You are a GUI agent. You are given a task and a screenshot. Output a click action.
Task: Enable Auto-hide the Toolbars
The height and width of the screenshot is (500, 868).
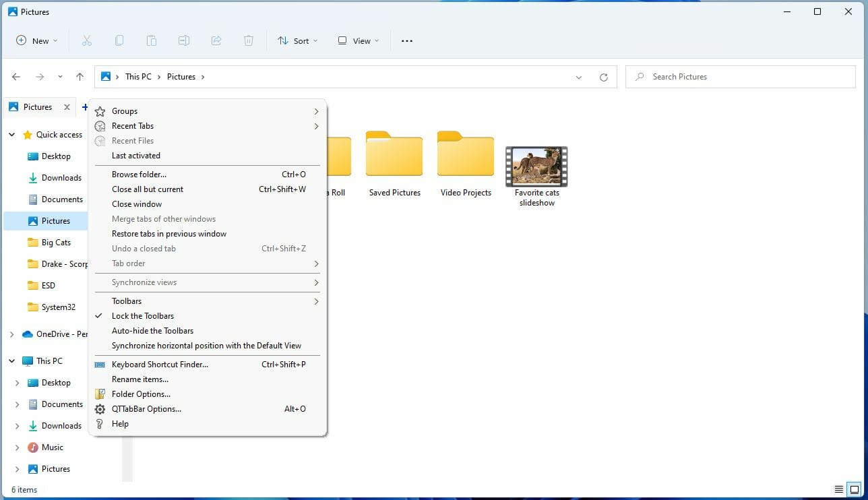tap(152, 330)
